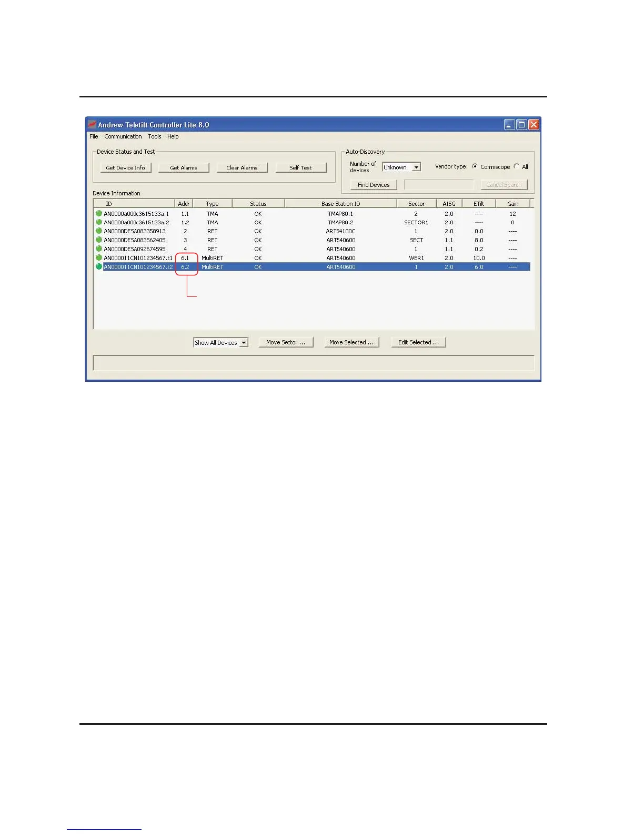This screenshot has width=644, height=834.
Task: Click green status icon of AN0000a000c3615133a.1
Action: click(x=99, y=213)
